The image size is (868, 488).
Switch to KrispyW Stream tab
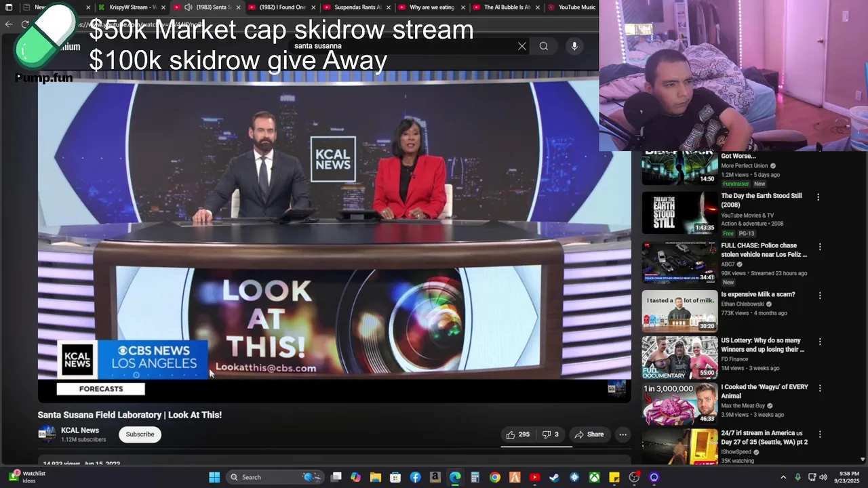pyautogui.click(x=132, y=7)
